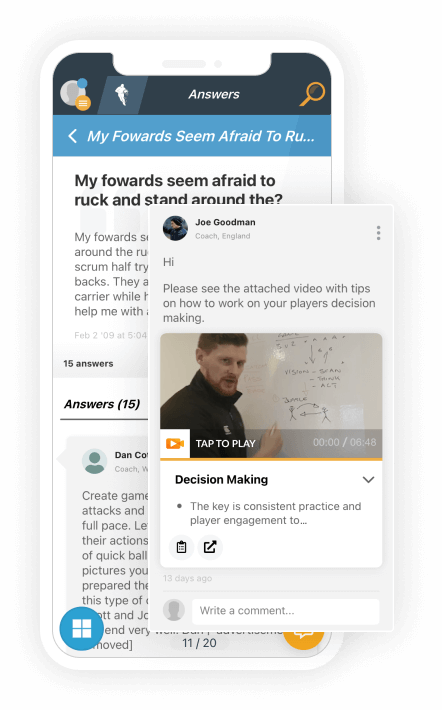Tap Joe Goodman's profile photo
Viewport: 442px width, 710px height.
175,228
